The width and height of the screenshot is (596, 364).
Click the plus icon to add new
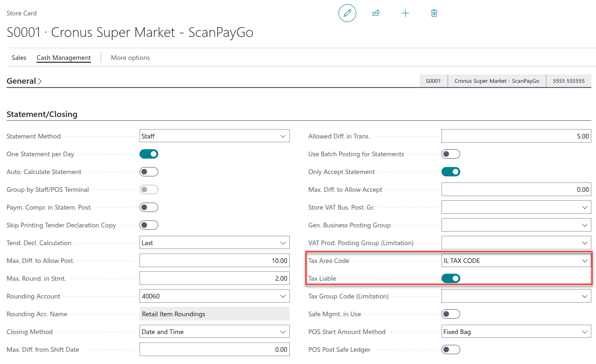tap(405, 13)
